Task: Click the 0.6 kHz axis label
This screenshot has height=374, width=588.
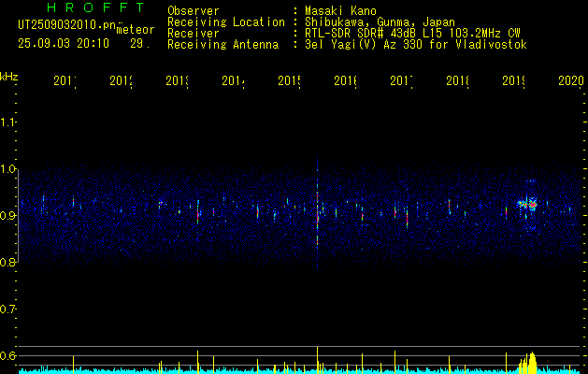Action: [x=7, y=355]
